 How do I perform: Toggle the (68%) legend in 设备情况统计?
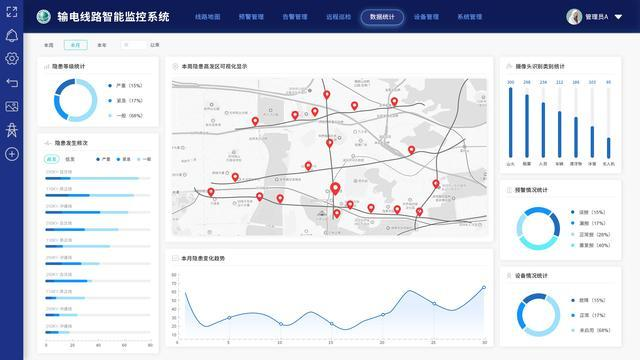591,330
